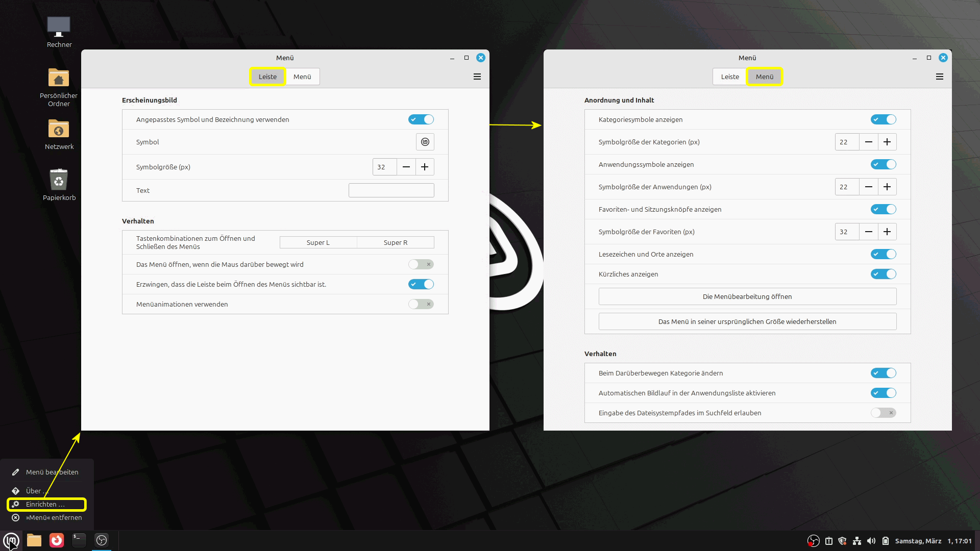
Task: Select Einrichten … in context menu
Action: (46, 504)
